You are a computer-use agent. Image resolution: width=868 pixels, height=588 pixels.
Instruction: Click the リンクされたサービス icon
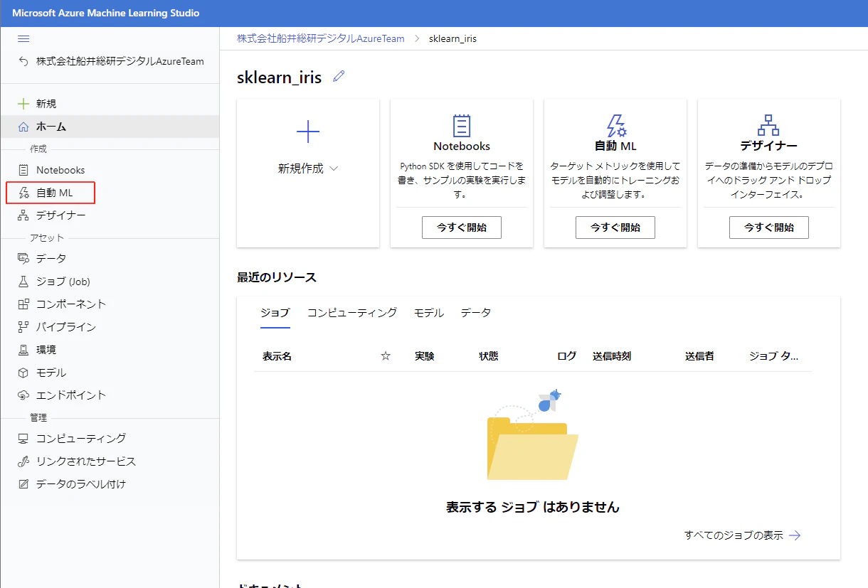pyautogui.click(x=23, y=461)
